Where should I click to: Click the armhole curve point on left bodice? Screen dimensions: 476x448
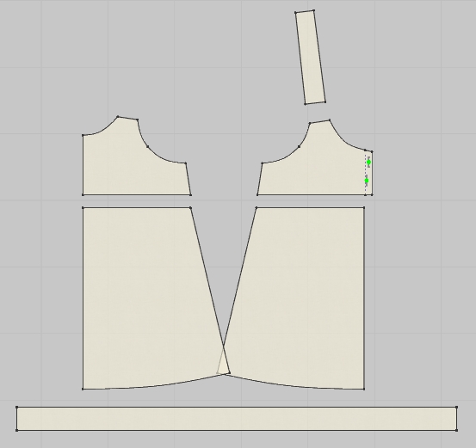click(147, 147)
